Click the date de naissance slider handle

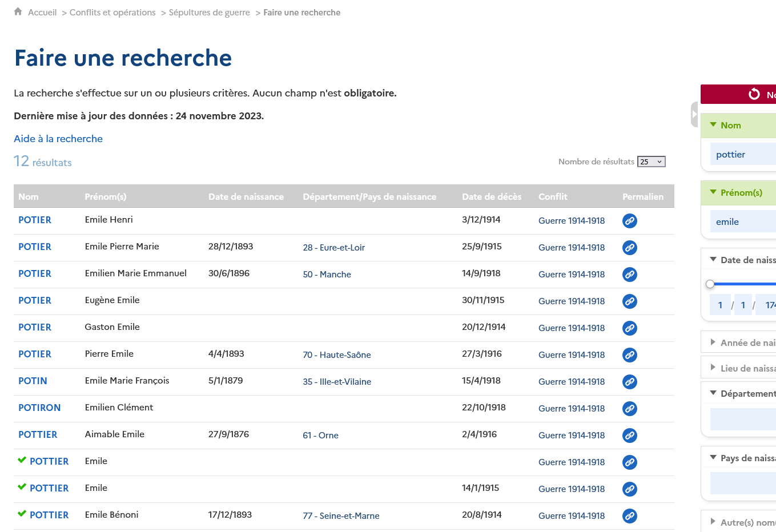[x=710, y=284]
